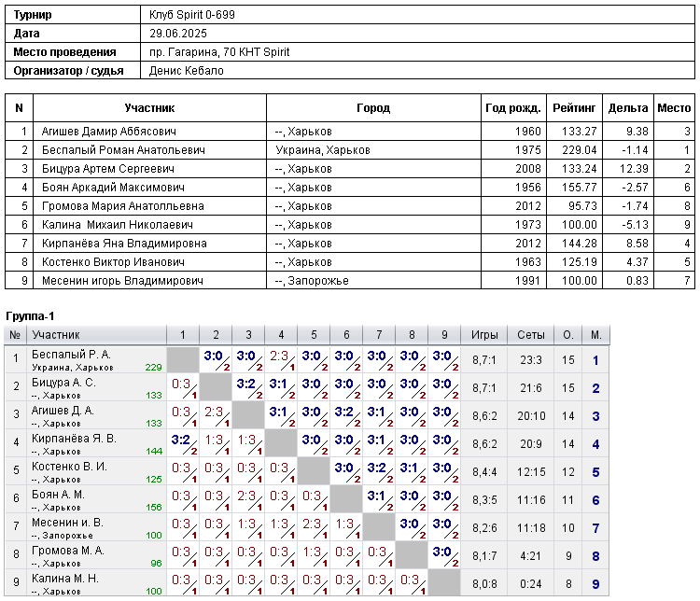This screenshot has height=601, width=700.
Task: Click rating 96 next to Громова М. А.
Action: [156, 563]
